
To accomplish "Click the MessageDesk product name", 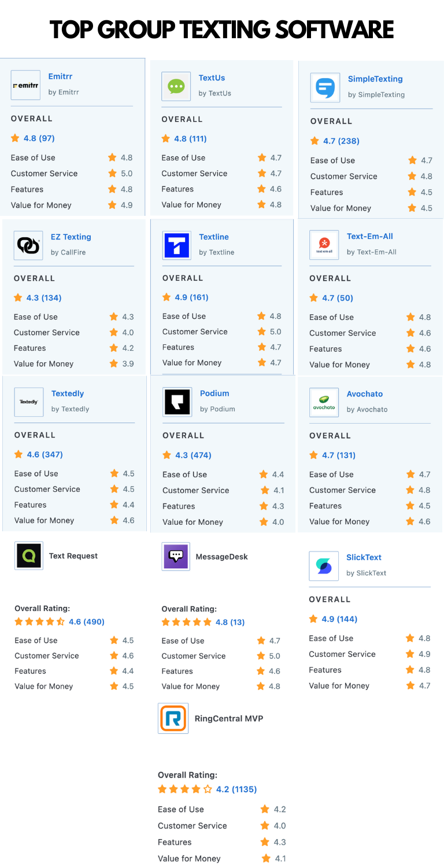I will (x=222, y=557).
